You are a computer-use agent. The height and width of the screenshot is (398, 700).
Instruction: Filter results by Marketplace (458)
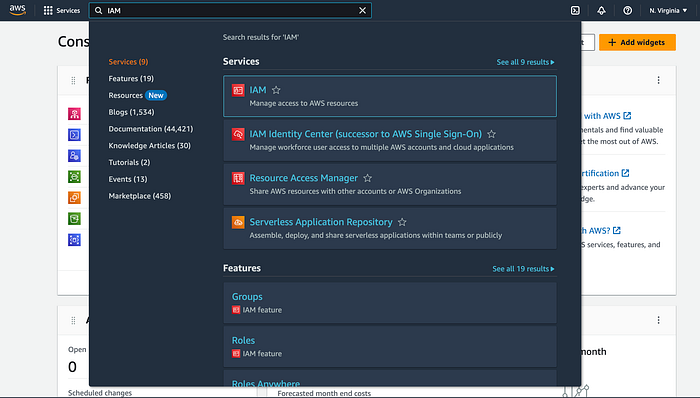click(x=140, y=196)
